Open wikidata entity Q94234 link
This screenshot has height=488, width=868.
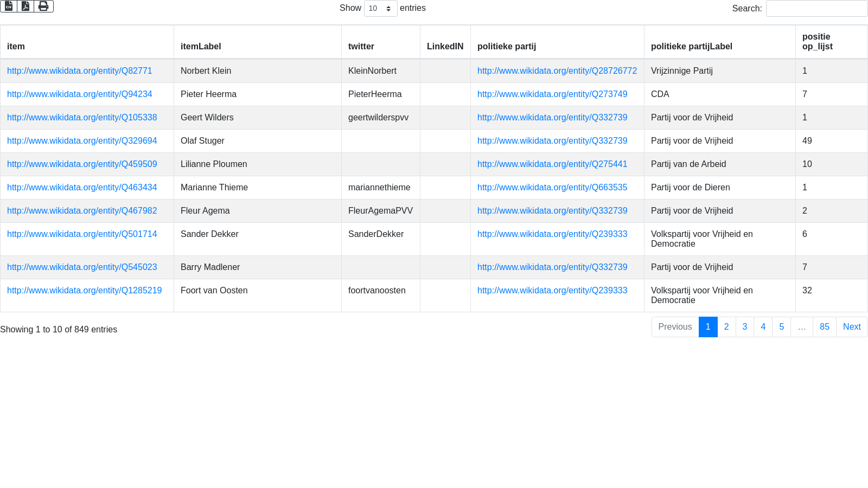click(x=79, y=94)
